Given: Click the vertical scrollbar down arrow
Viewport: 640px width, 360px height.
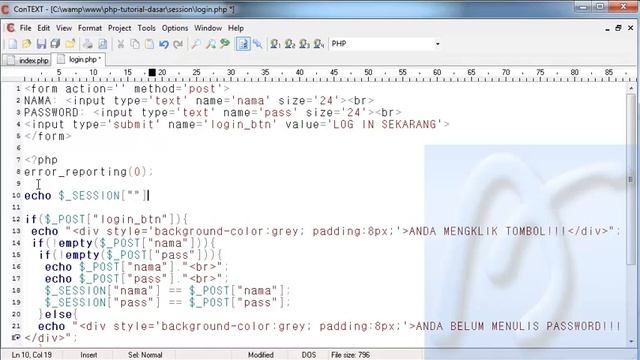Looking at the screenshot, I should (x=631, y=341).
